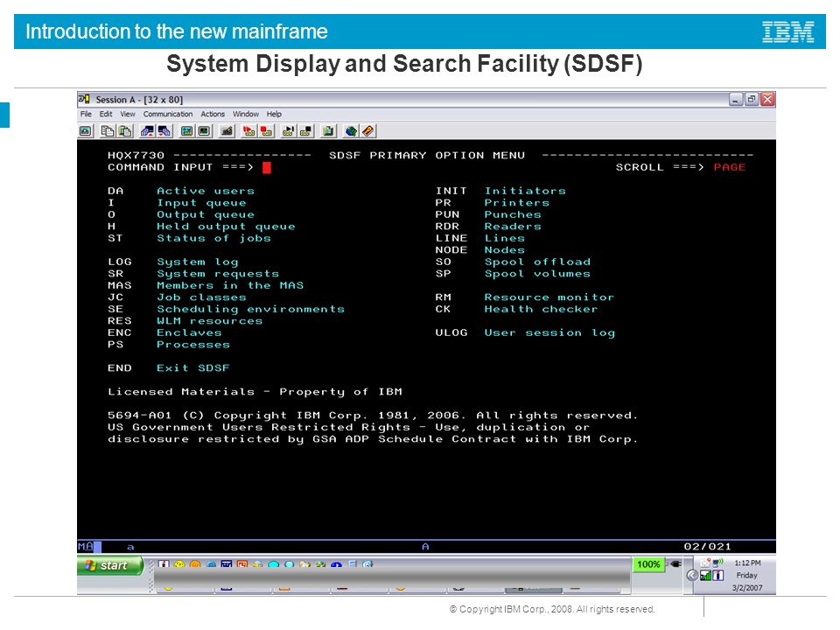Click the Quit macro playback icon
Screen dimensions: 840x630
[x=306, y=130]
